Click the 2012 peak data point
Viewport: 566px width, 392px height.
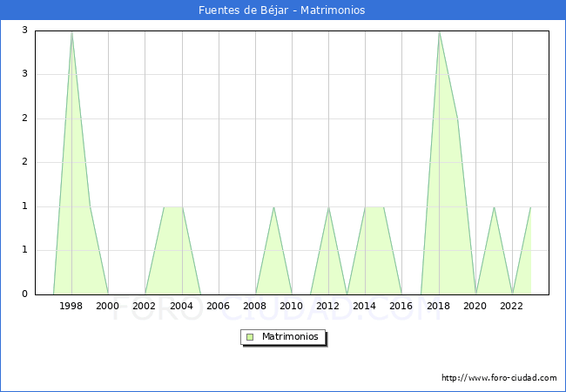(328, 207)
